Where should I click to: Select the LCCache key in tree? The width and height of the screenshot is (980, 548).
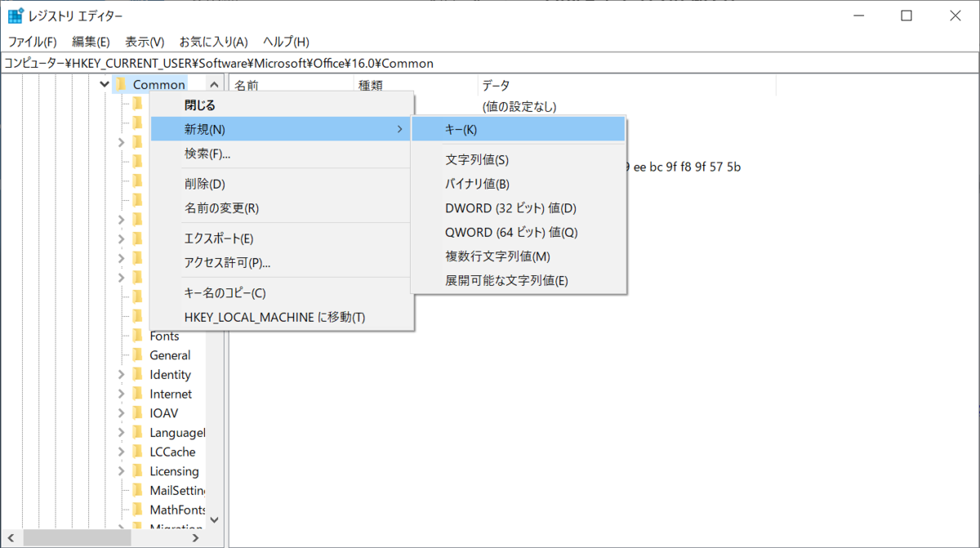[x=172, y=452]
